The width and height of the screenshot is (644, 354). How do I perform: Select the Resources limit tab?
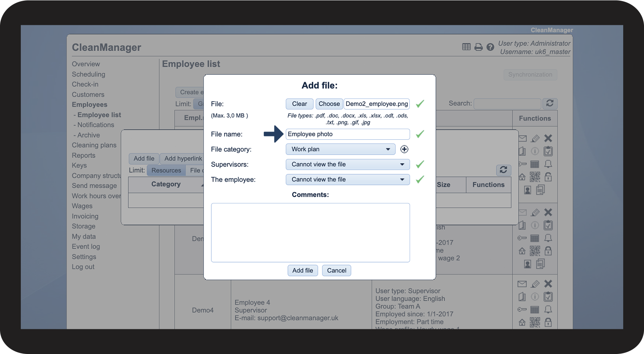tap(166, 170)
